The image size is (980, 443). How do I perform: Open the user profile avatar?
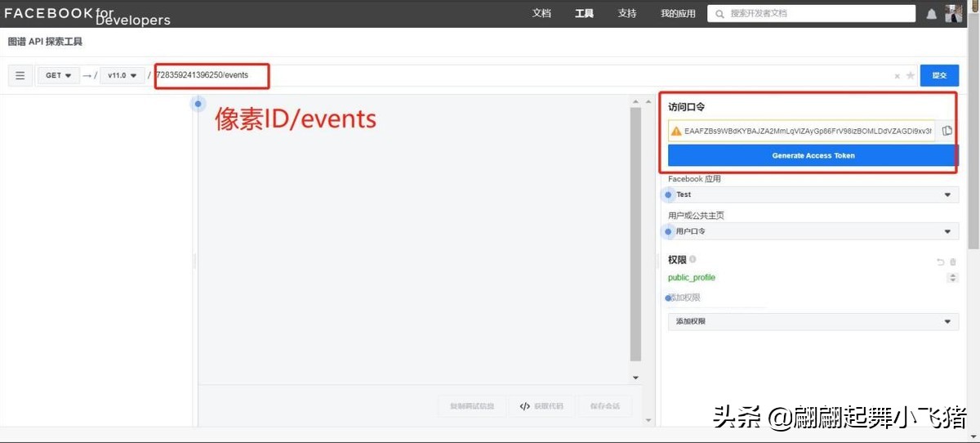pyautogui.click(x=953, y=13)
